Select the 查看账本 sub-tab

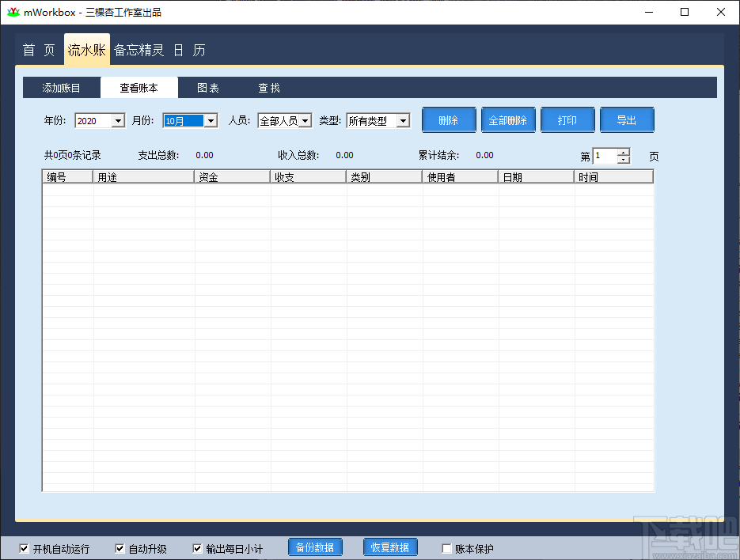[x=139, y=88]
